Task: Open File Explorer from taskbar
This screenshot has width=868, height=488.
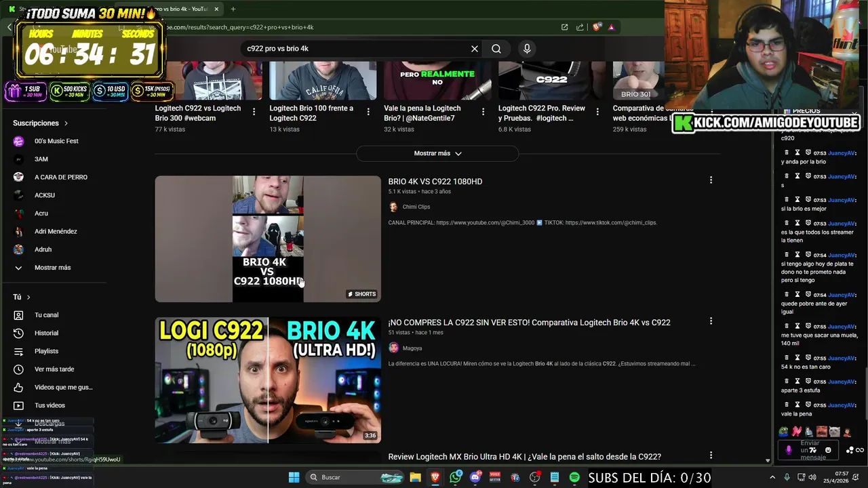Action: (x=415, y=477)
